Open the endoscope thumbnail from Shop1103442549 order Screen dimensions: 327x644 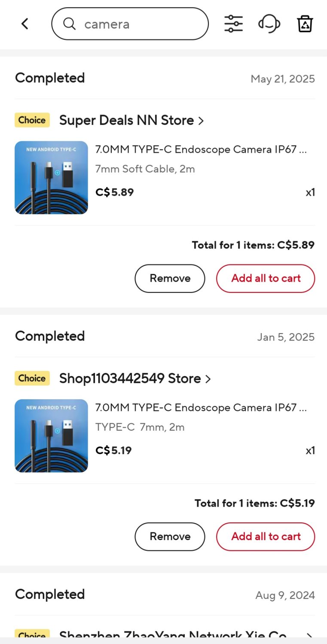point(51,435)
